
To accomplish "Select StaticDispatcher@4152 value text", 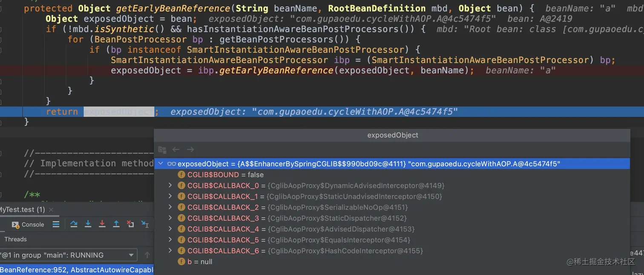I will click(x=337, y=218).
